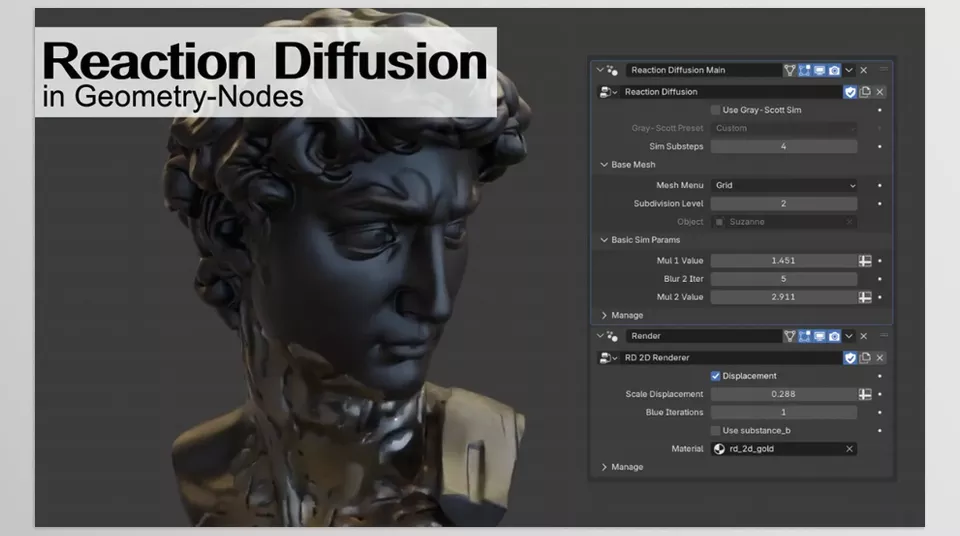Toggle edit mode display for Render modifier
The image size is (960, 536).
[804, 336]
